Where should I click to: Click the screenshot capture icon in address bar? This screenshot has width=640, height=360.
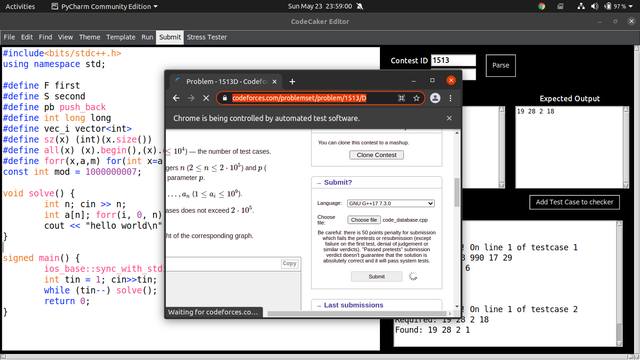[x=402, y=98]
